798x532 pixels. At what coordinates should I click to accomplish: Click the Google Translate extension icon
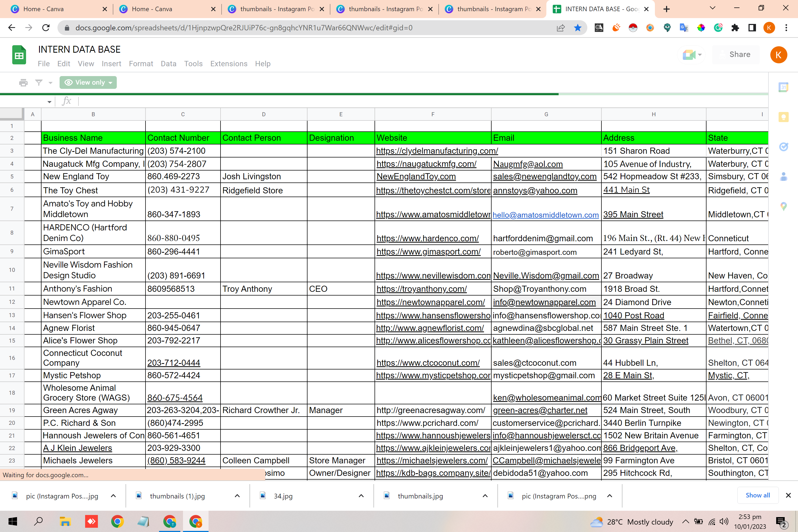684,28
